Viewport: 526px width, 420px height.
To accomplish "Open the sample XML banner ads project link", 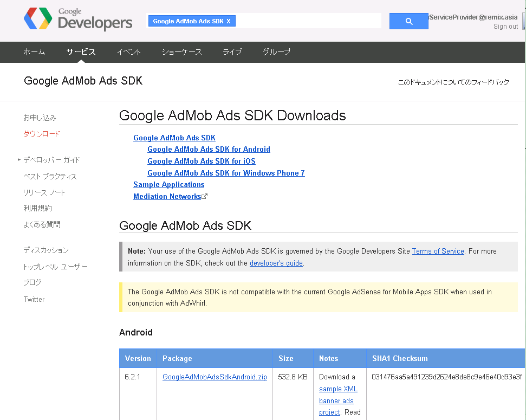I will 338,400.
